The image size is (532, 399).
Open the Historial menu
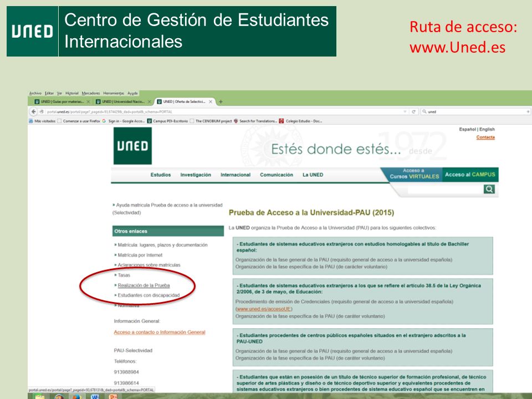(x=72, y=93)
